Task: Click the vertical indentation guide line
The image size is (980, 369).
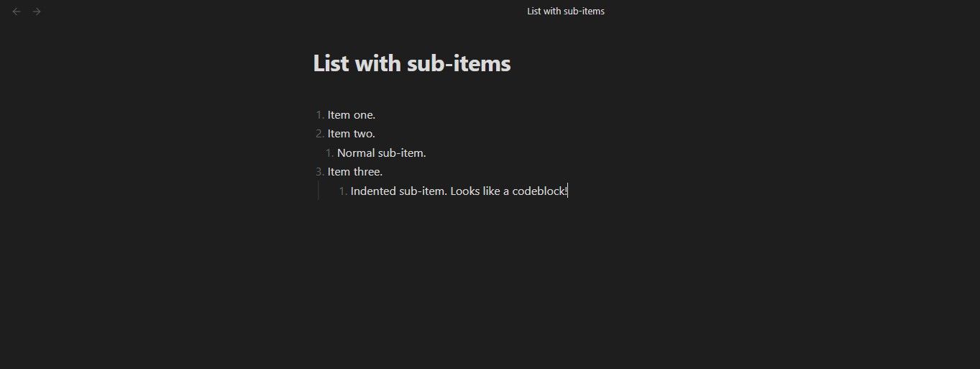Action: pyautogui.click(x=319, y=191)
